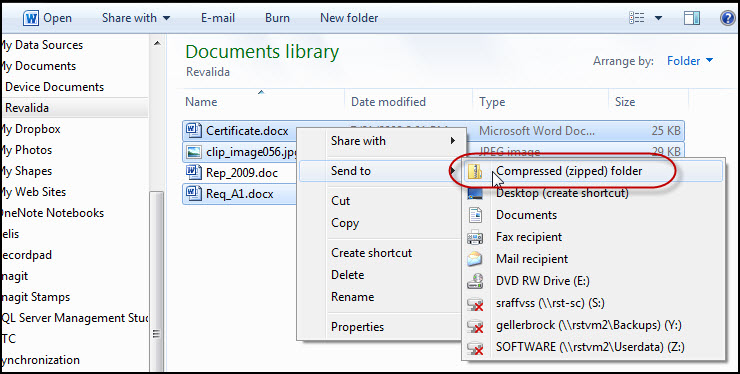Click the gellerbrock network drive icon

coord(475,325)
